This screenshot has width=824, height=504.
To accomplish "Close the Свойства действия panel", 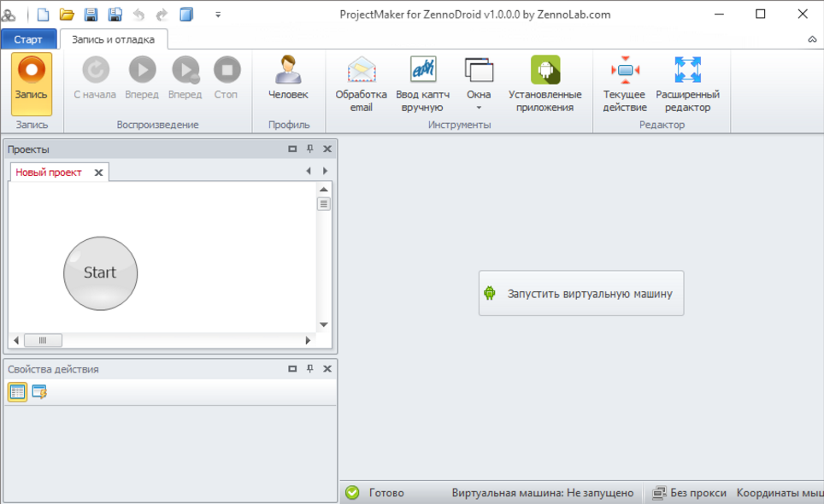I will (327, 369).
